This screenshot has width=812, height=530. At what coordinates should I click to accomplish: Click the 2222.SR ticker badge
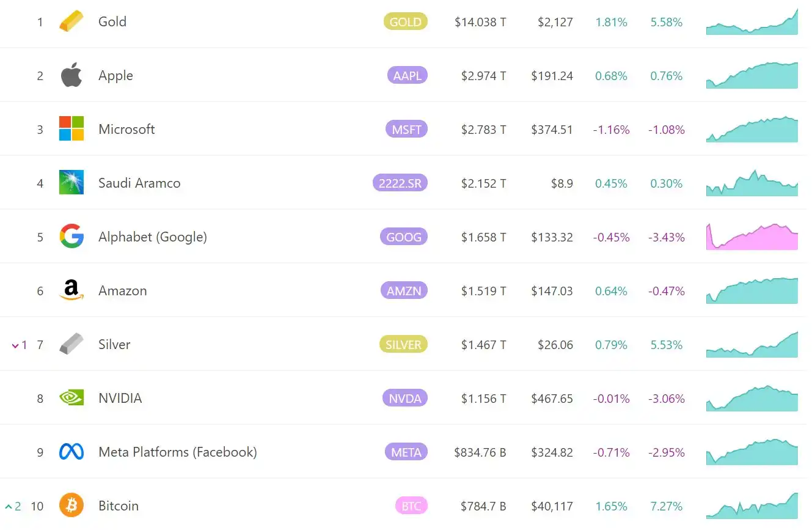point(400,183)
